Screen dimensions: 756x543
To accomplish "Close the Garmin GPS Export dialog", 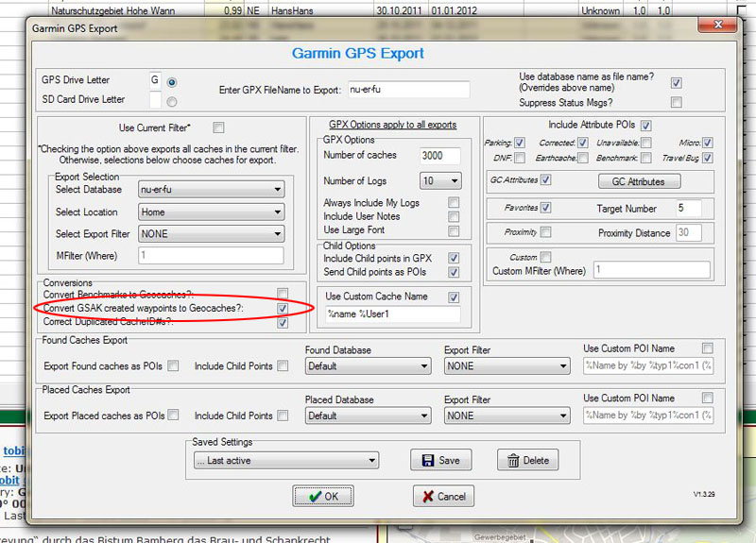I will (x=718, y=25).
